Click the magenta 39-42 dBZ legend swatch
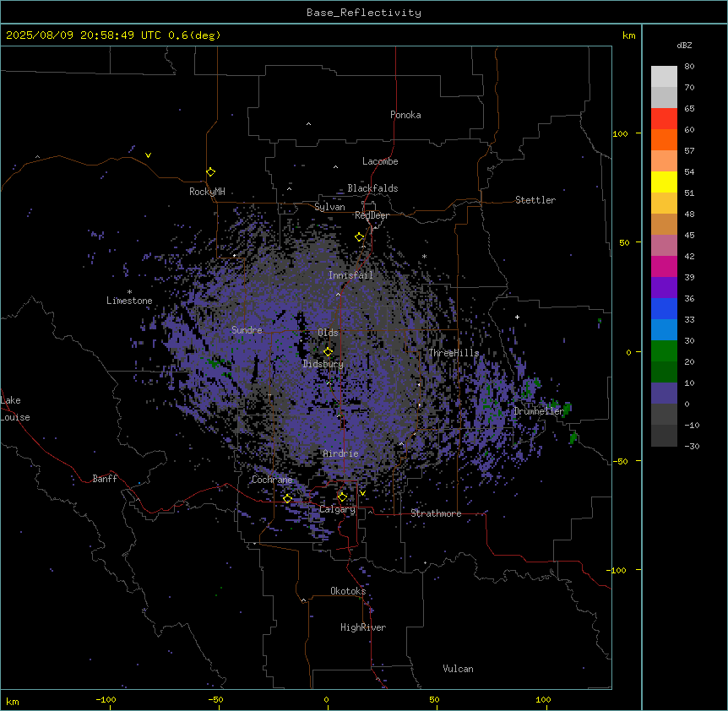The image size is (728, 711). (x=664, y=266)
